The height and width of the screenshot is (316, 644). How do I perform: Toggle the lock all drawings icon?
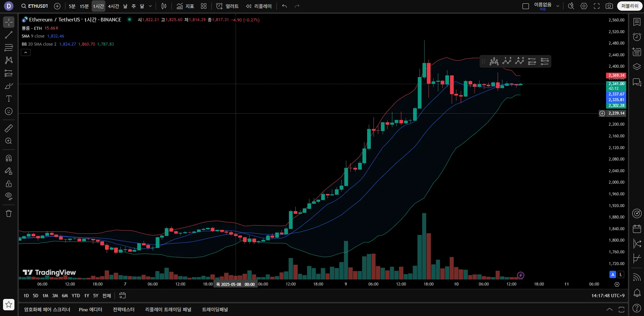[x=9, y=184]
